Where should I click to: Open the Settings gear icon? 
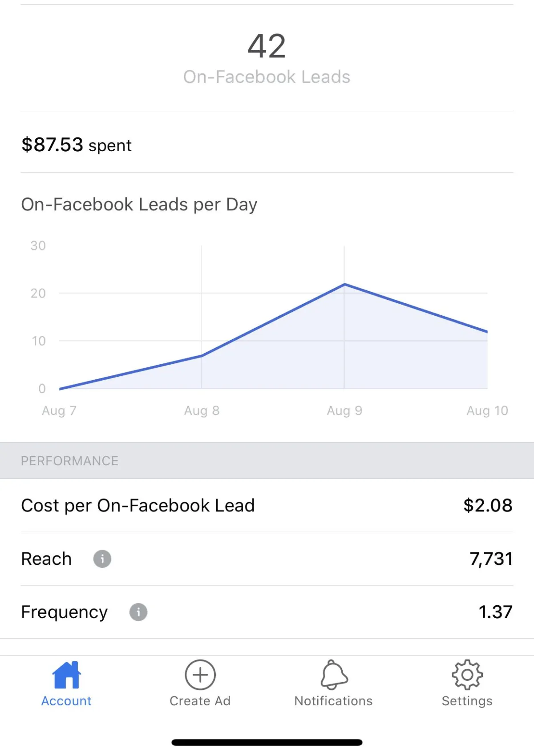(467, 675)
